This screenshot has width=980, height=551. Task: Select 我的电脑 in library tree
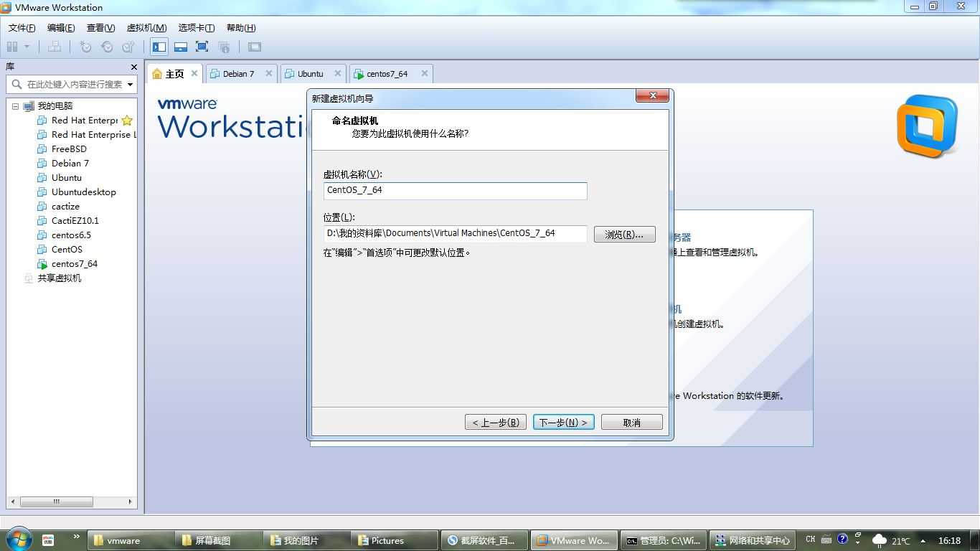click(x=55, y=106)
